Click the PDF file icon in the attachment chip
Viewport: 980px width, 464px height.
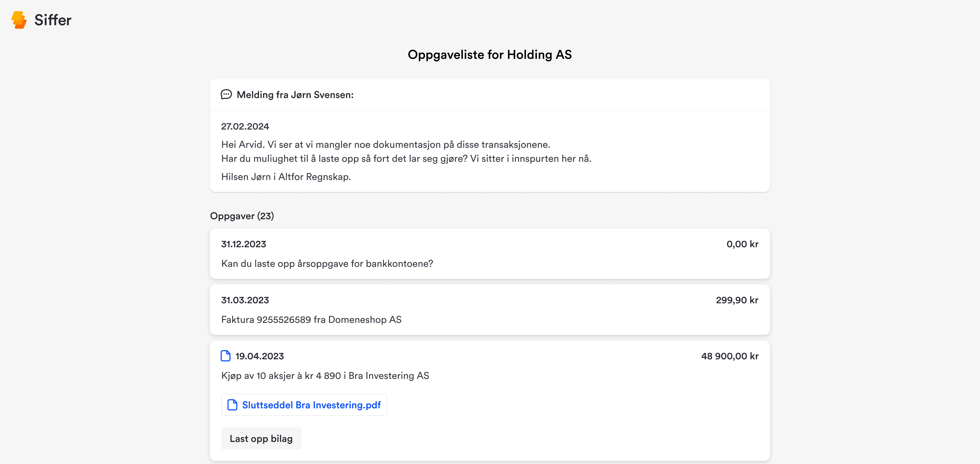point(232,405)
